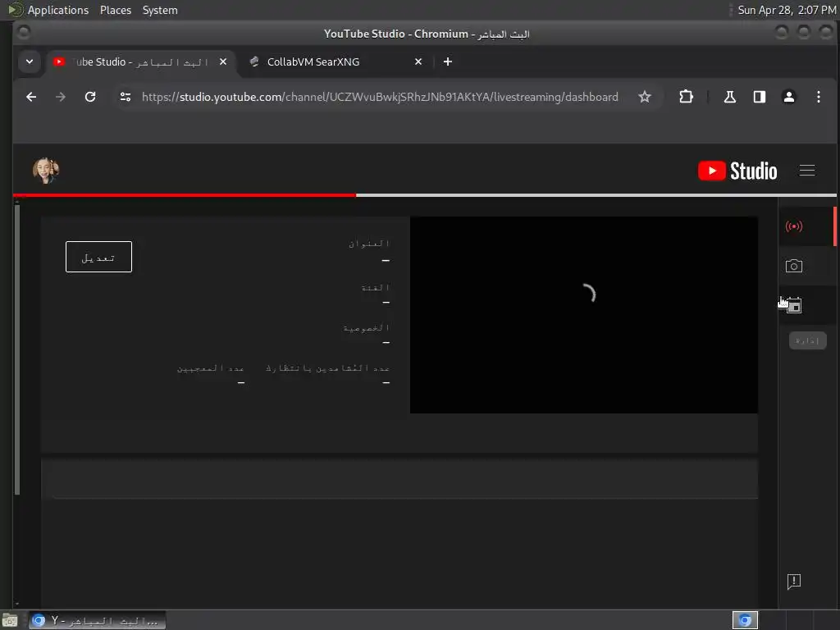Click the عدد المعجبين likes label
840x630 pixels.
(x=210, y=368)
